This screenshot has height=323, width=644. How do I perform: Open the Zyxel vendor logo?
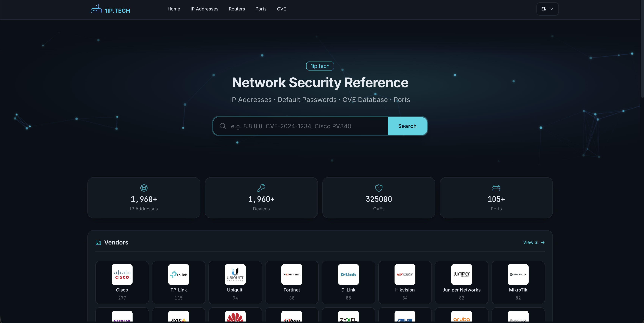click(348, 316)
